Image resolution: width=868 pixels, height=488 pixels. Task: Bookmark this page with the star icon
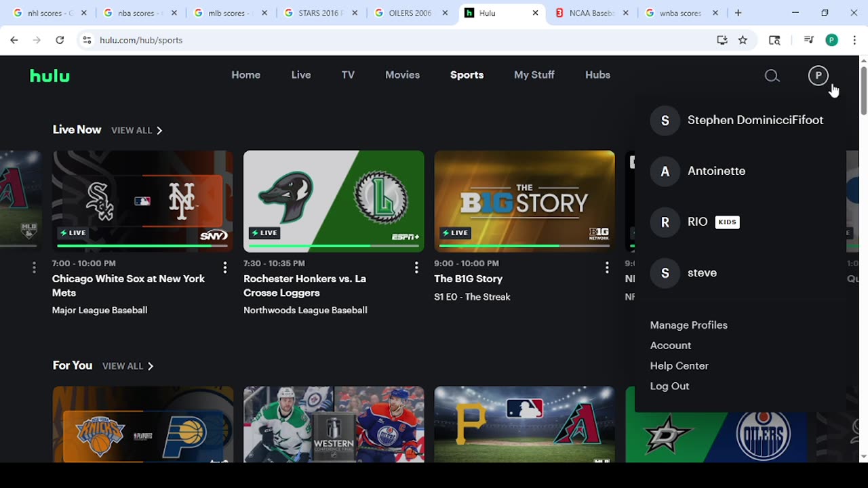coord(743,40)
